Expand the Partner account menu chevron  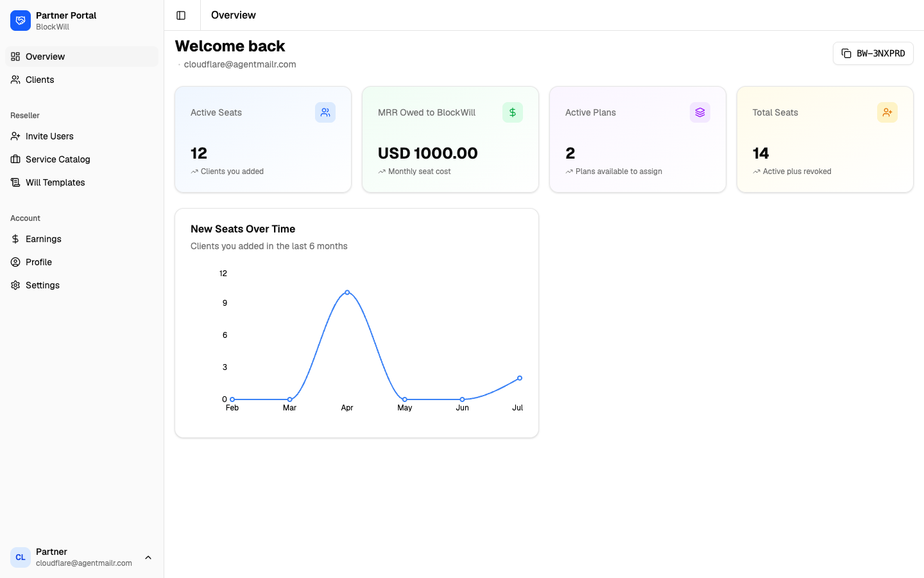click(148, 557)
